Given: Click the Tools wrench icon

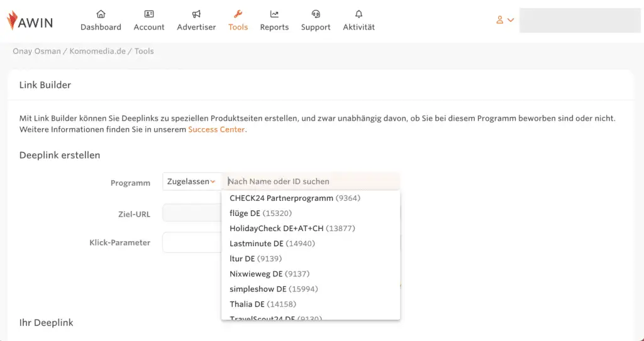Looking at the screenshot, I should pyautogui.click(x=238, y=14).
